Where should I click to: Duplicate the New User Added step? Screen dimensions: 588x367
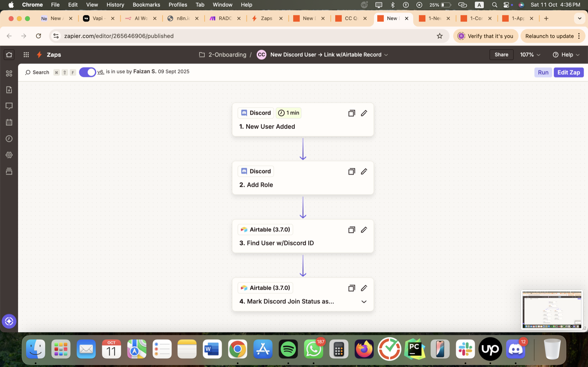tap(352, 113)
